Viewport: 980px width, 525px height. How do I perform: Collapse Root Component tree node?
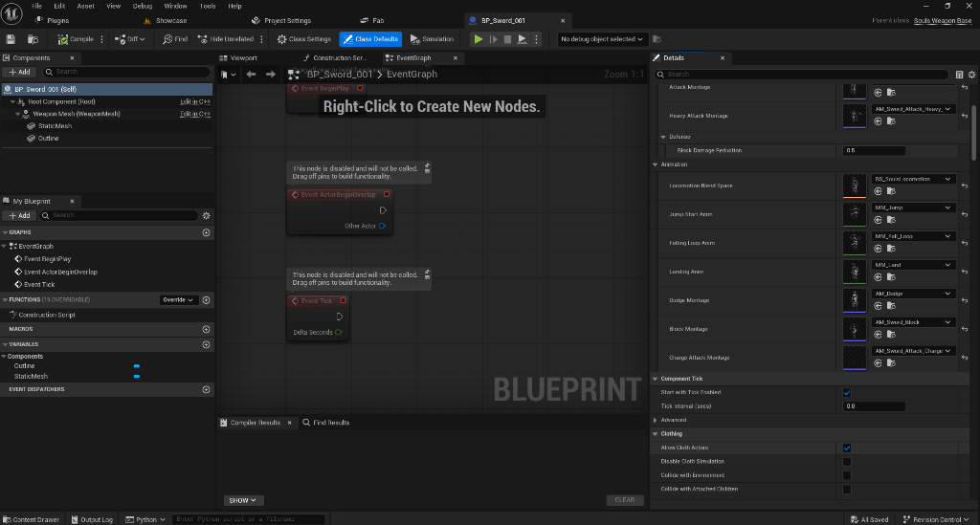pyautogui.click(x=11, y=101)
